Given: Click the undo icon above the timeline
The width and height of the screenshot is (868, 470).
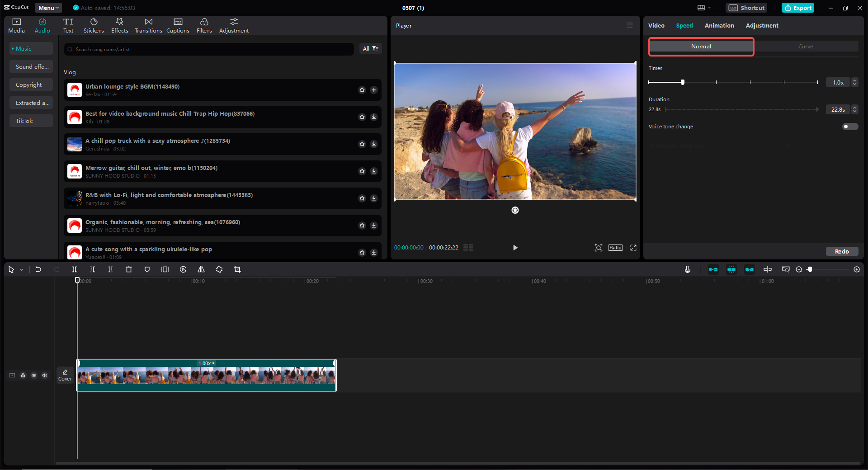Looking at the screenshot, I should click(38, 269).
